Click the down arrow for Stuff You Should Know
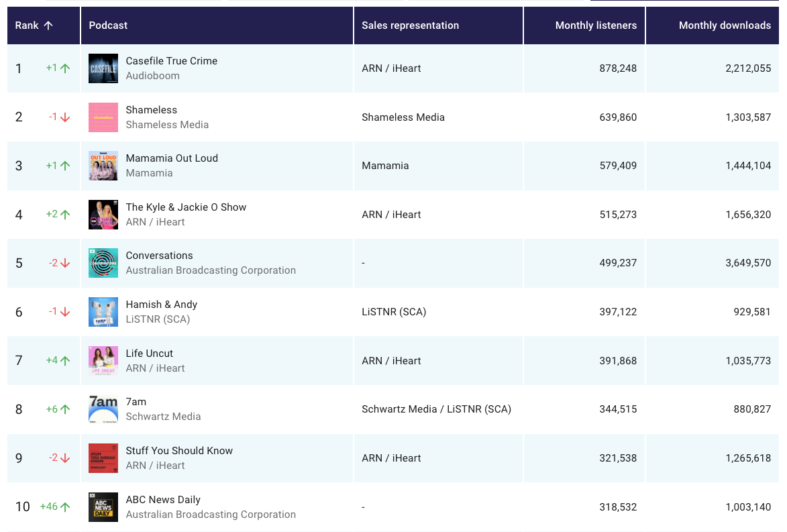This screenshot has height=532, width=787. 65,458
